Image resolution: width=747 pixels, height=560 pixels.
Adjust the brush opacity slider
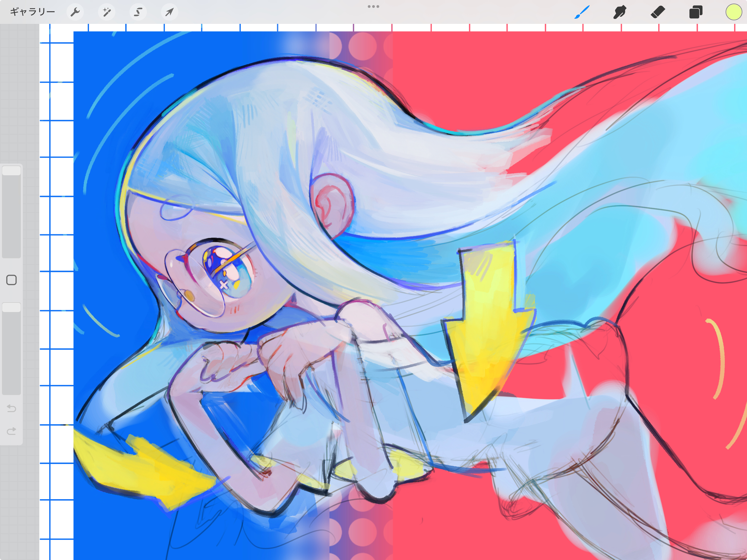click(x=11, y=348)
